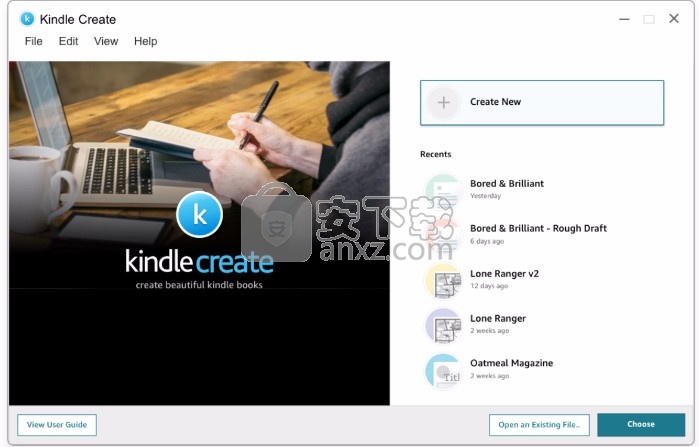Viewport: 699px width, 447px height.
Task: Click '6 days ago' timestamp text
Action: [x=487, y=241]
